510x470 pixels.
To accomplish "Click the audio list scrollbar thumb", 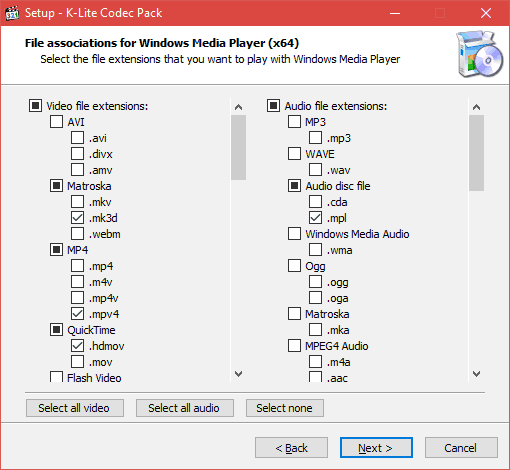I will tap(476, 153).
